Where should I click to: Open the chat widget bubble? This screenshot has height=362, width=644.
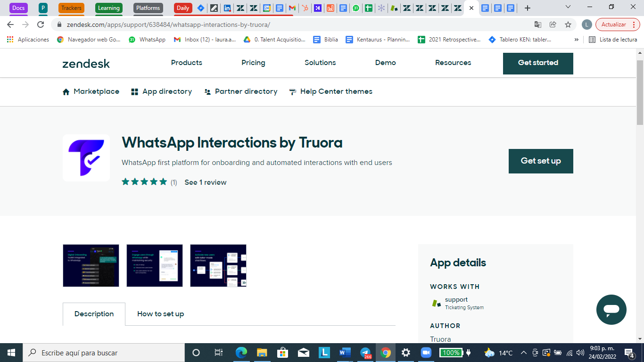coord(611,310)
